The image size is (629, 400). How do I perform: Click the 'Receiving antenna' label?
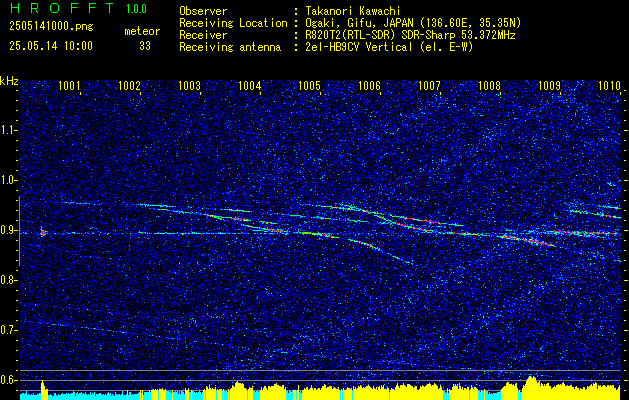coord(230,47)
